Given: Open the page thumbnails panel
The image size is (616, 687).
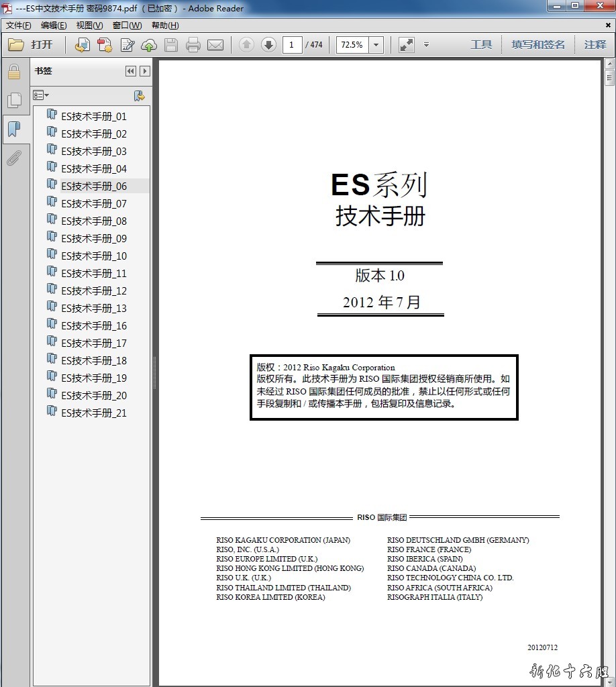Looking at the screenshot, I should tap(14, 101).
